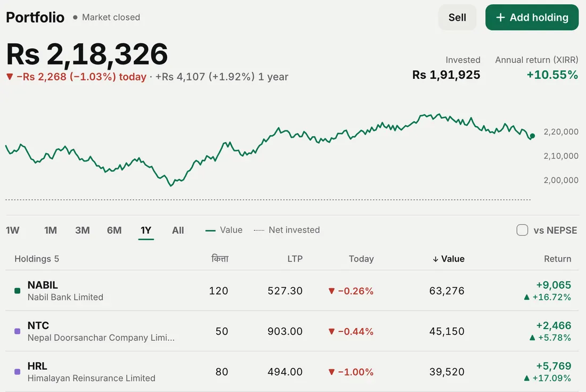Open the NTC holding row

point(292,331)
